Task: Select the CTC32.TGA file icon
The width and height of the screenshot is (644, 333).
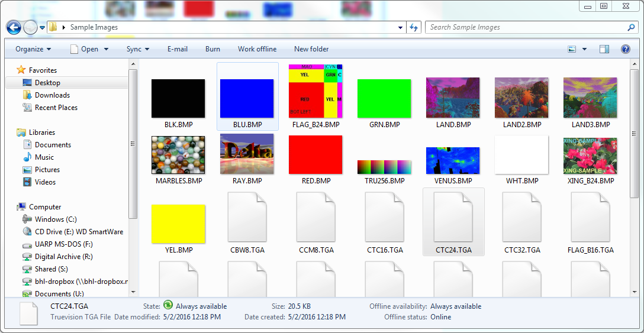Action: 522,218
